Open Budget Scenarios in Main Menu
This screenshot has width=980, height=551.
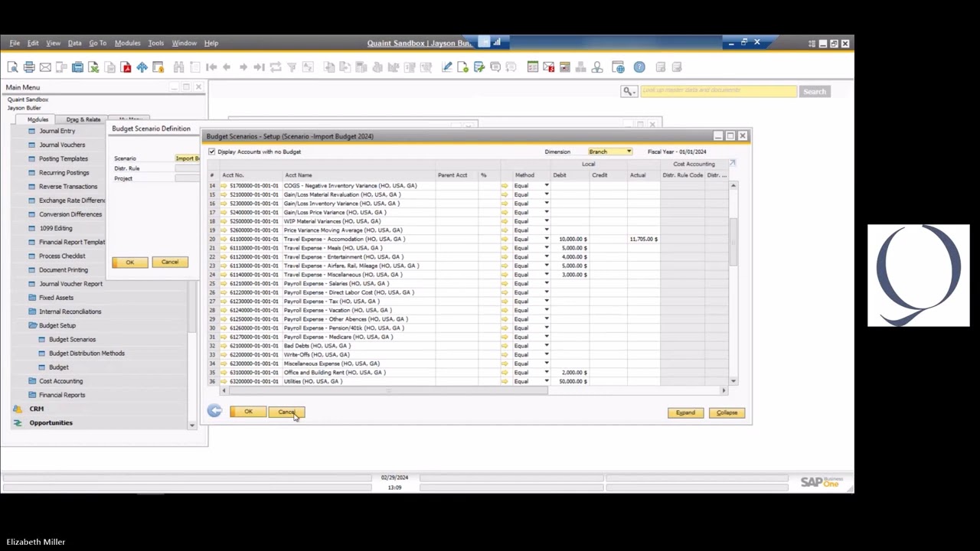(x=72, y=339)
